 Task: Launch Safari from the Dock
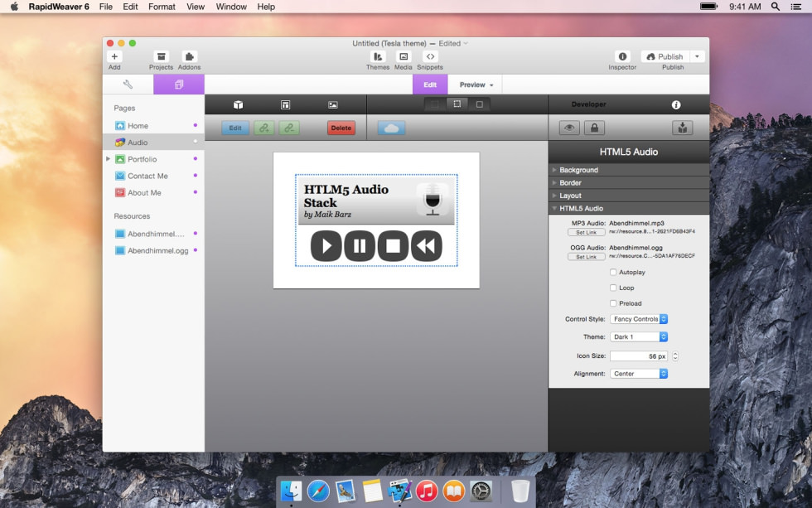[x=318, y=491]
